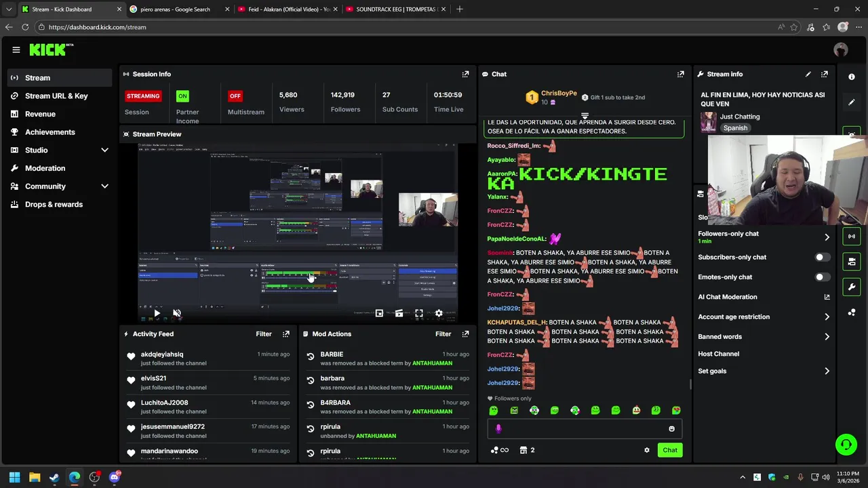Toggle Subscribers-only chat switch
Viewport: 868px width, 488px height.
coord(821,258)
